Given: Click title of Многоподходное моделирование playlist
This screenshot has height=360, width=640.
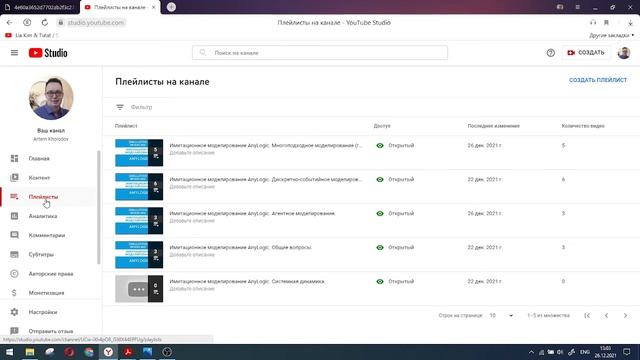Looking at the screenshot, I should point(266,145).
